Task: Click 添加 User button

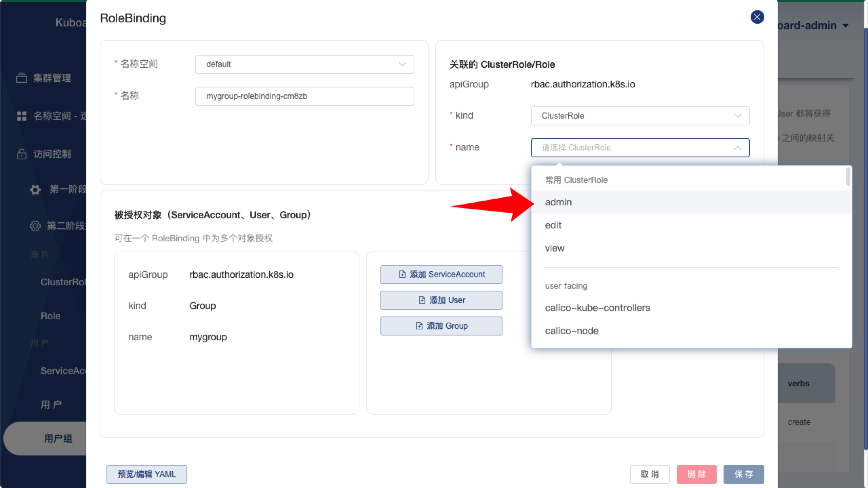Action: point(441,300)
